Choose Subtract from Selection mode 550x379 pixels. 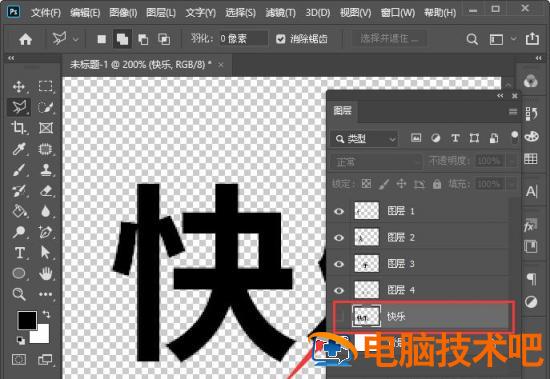point(143,39)
